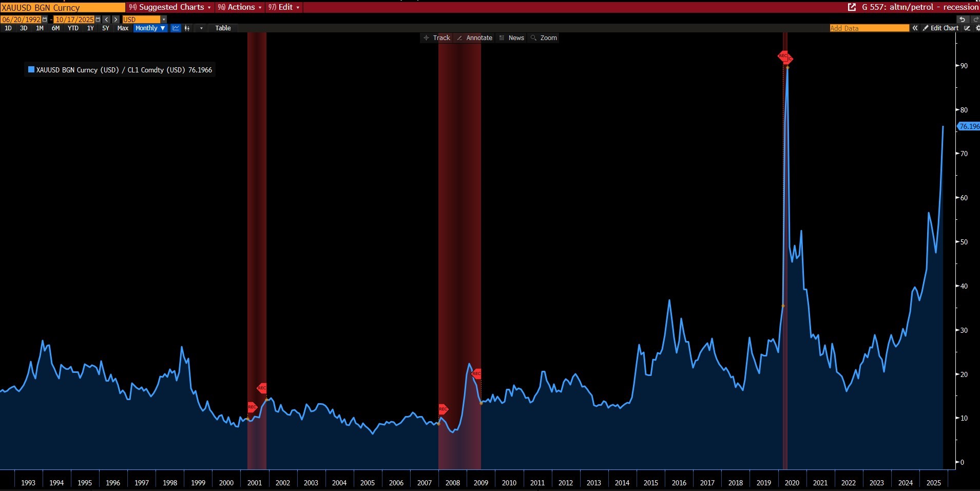This screenshot has height=491, width=980.
Task: Open start date calendar picker
Action: 45,20
